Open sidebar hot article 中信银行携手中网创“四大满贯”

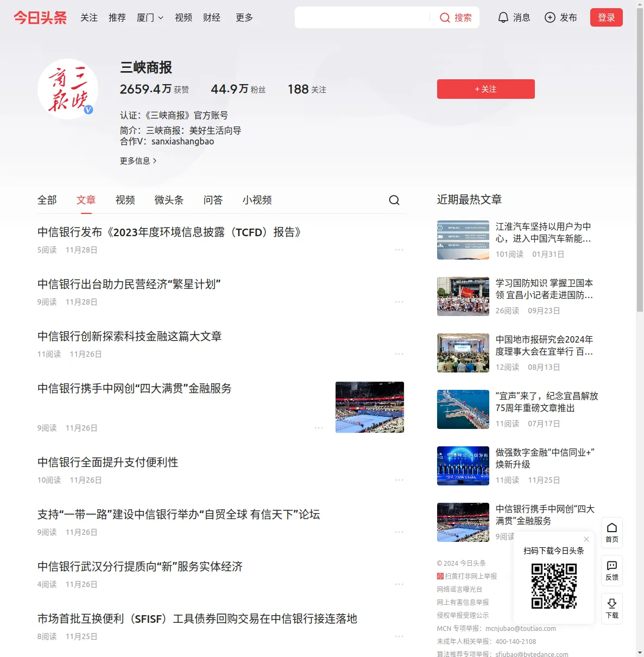(x=545, y=515)
